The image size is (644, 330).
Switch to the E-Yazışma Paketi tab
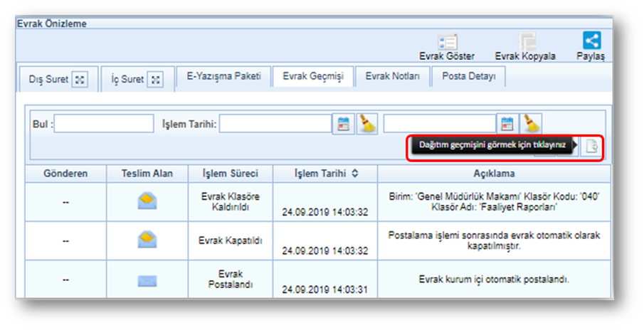pos(223,77)
